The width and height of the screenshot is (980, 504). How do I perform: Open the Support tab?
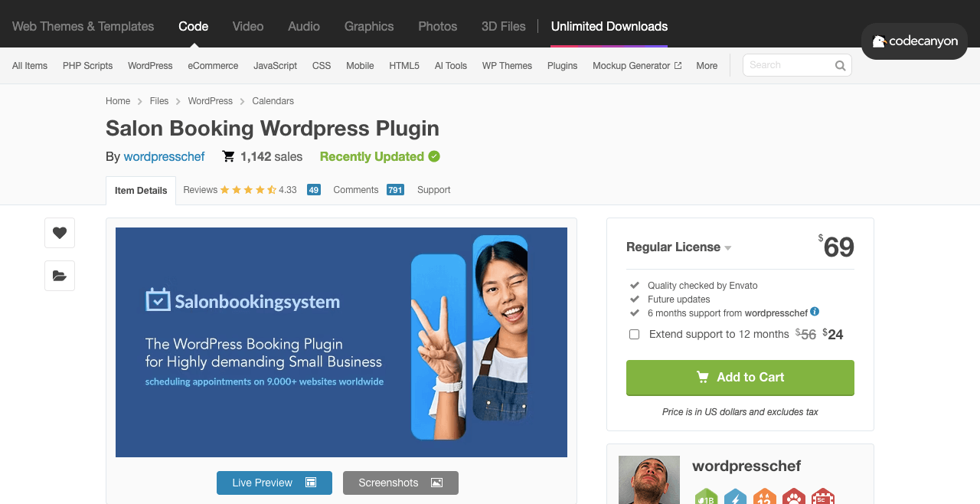pyautogui.click(x=433, y=190)
